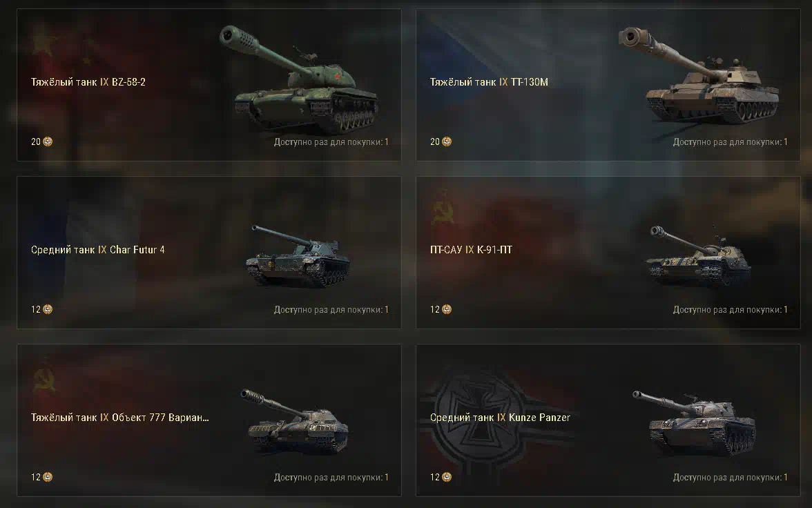
Task: Click the token coin icon on Kunze Panzer card
Action: 447,477
